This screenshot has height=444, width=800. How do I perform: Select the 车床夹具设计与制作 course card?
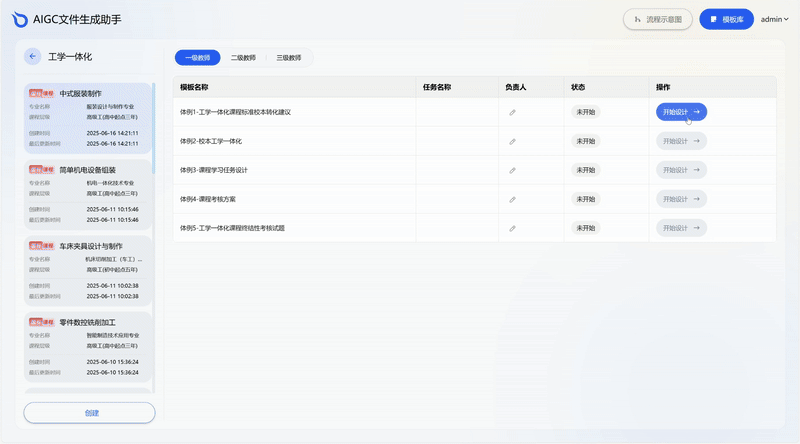89,268
